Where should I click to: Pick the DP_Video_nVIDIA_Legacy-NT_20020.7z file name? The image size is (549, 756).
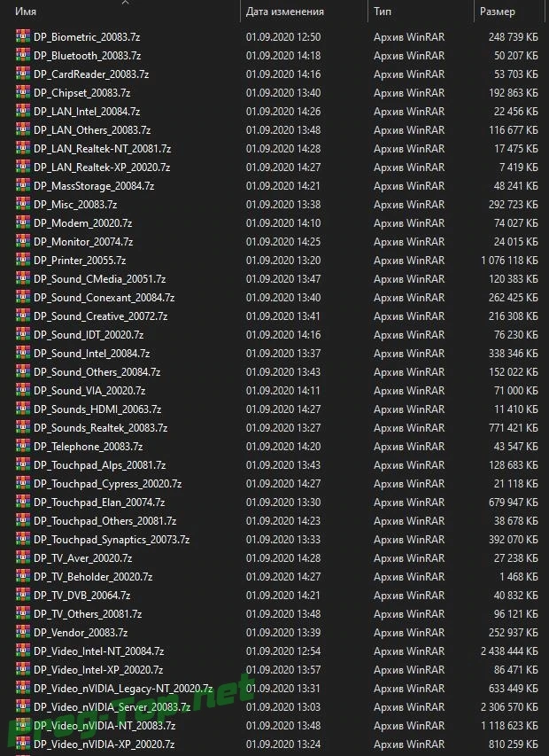[x=123, y=689]
